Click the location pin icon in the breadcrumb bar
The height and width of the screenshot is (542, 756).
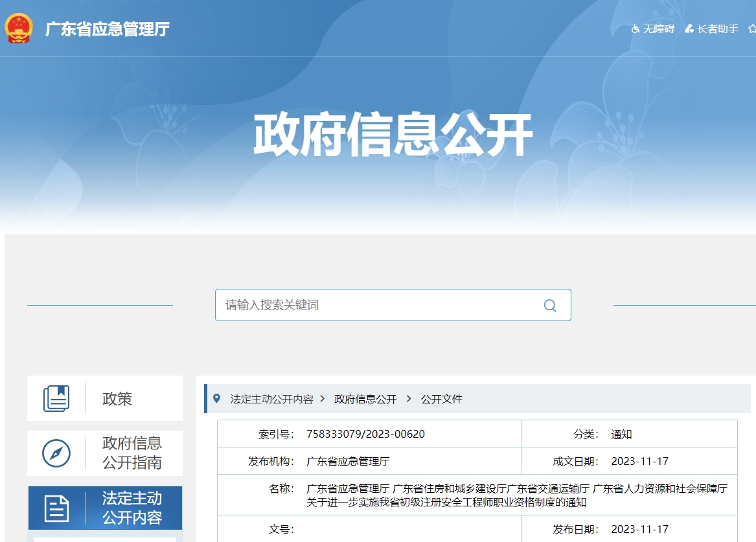coord(218,399)
